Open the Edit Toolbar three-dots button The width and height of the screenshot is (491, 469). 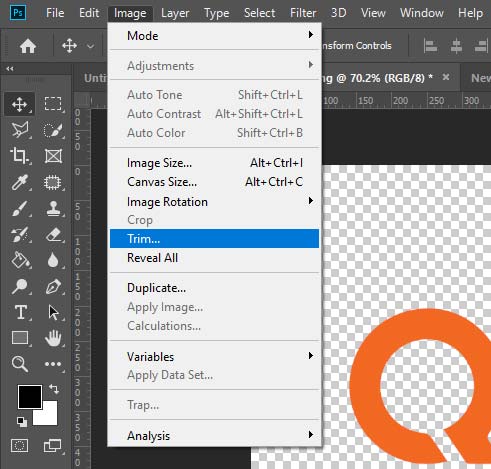tap(53, 364)
